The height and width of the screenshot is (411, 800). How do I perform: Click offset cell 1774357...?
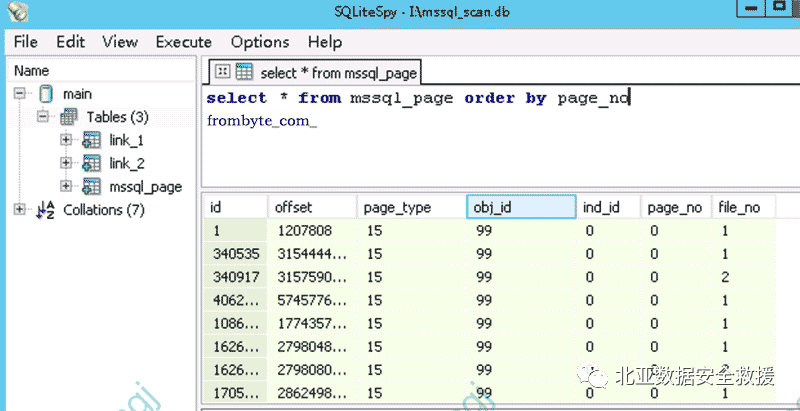(312, 323)
